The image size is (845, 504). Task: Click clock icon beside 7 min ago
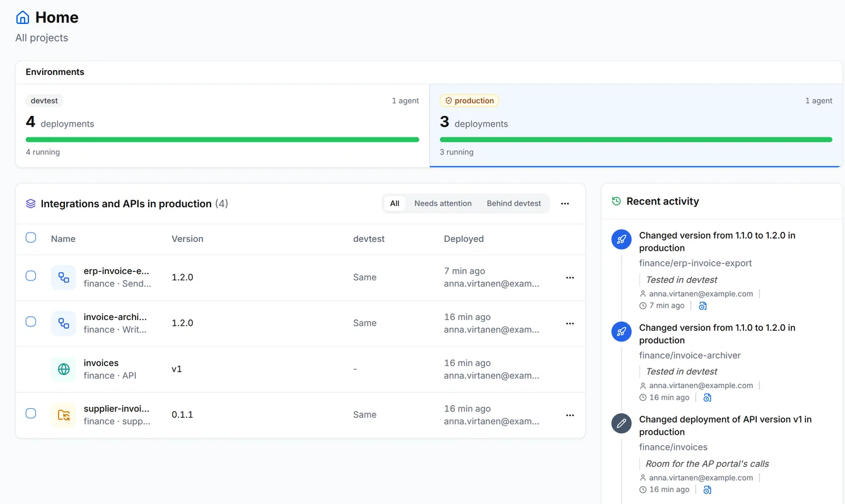click(643, 306)
